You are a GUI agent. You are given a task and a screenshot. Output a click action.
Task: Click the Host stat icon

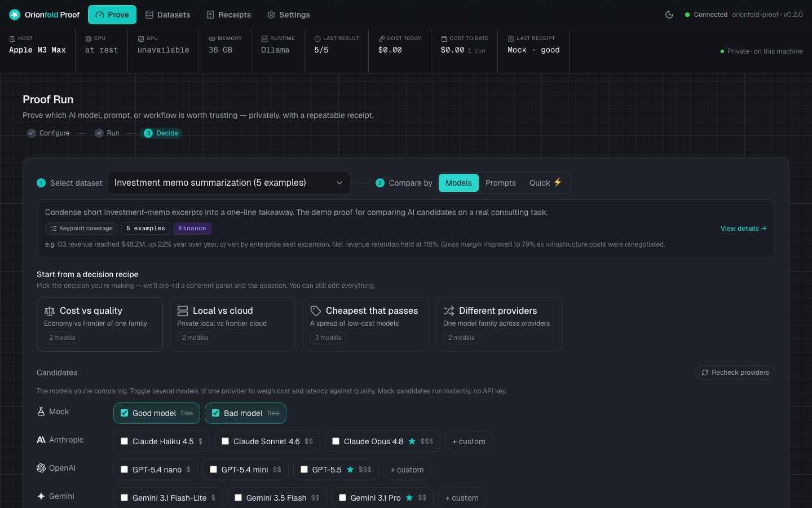click(12, 39)
